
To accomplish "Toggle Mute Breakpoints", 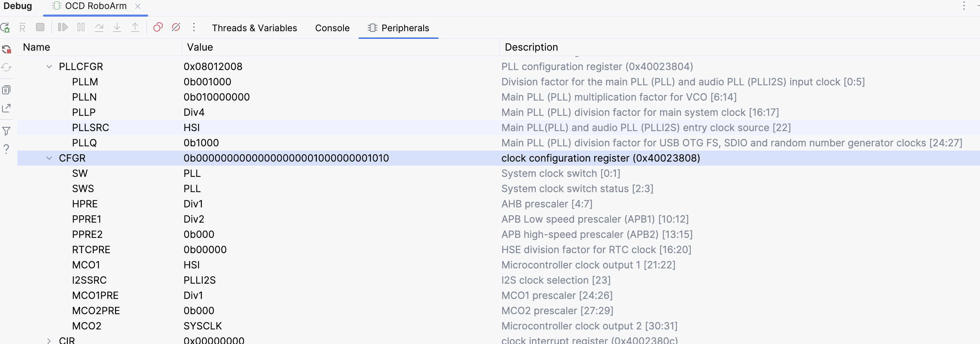I will coord(176,27).
